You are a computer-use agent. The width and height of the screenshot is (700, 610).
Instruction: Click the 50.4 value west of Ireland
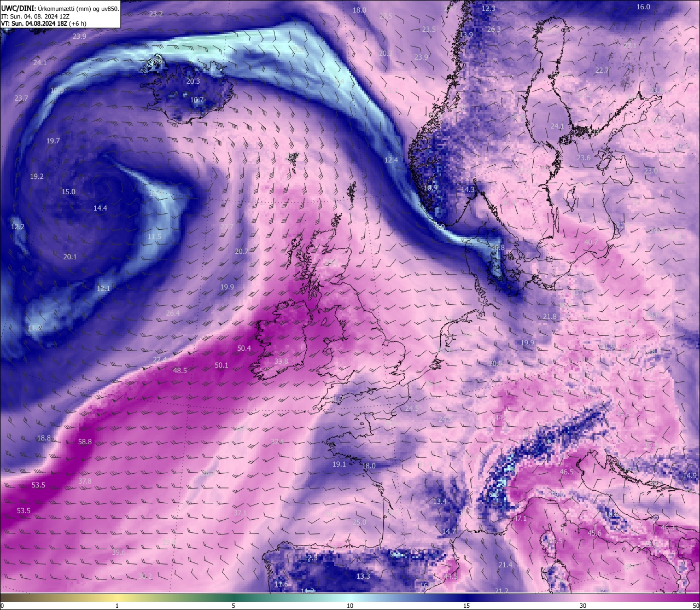coord(244,348)
